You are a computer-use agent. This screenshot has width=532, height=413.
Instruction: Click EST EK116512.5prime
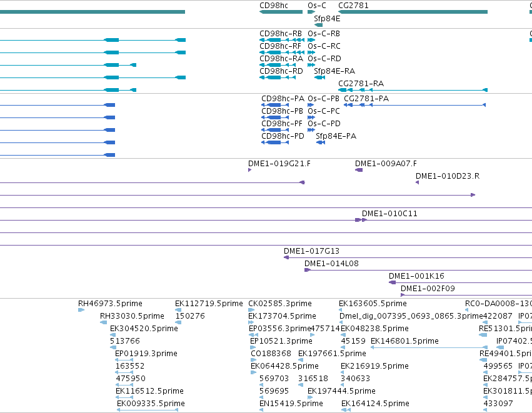coord(124,397)
